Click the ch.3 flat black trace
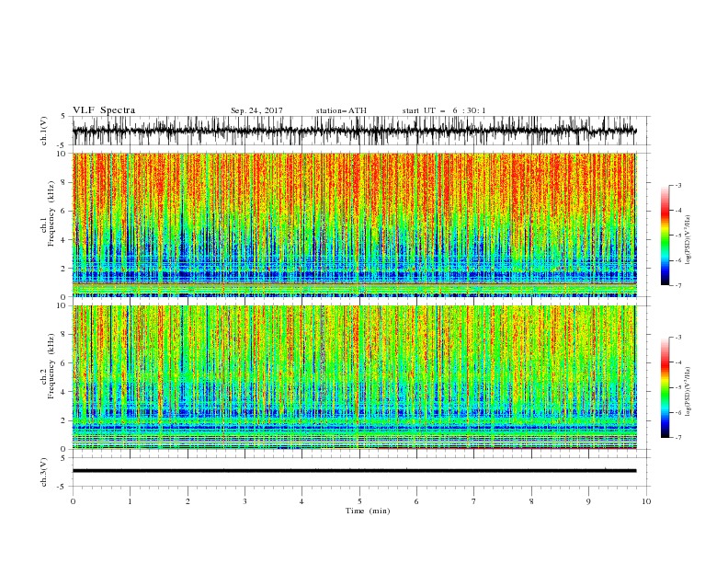 pos(355,471)
